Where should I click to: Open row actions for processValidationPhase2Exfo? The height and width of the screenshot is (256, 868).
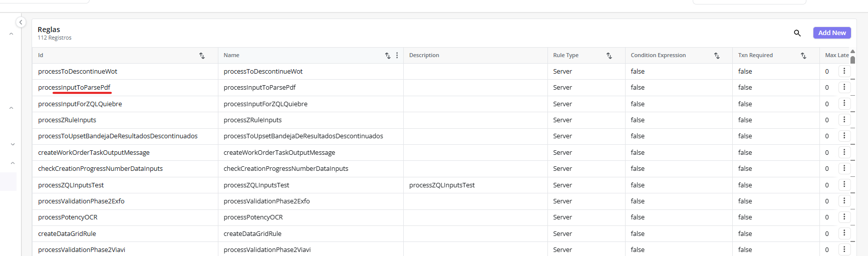[844, 200]
